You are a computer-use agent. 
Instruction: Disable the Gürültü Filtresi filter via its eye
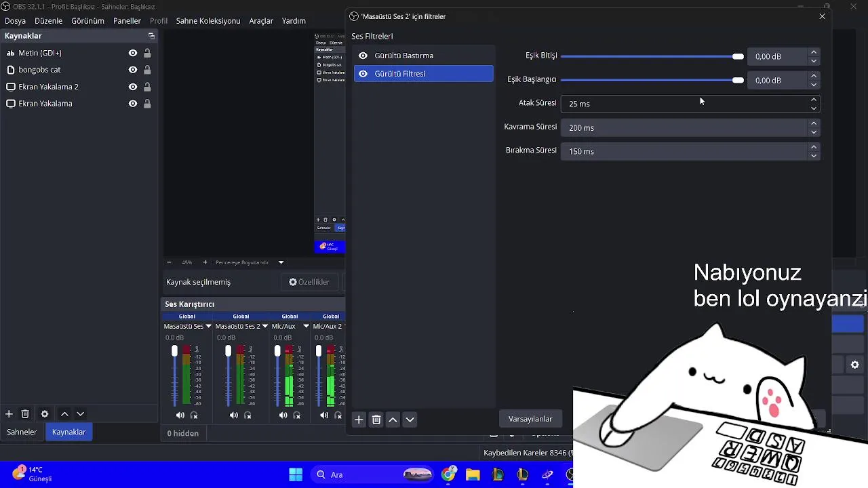click(x=363, y=74)
